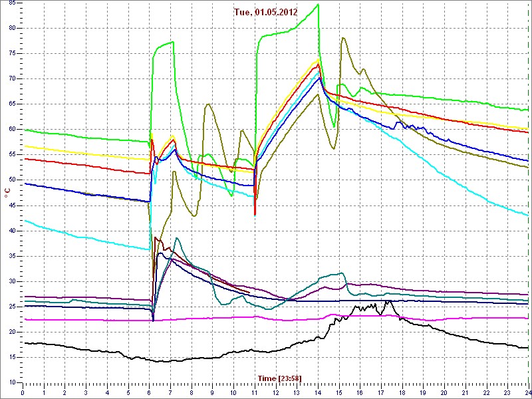Click the cyan curve's end at hour 24
This screenshot has width=532, height=399.
[527, 215]
